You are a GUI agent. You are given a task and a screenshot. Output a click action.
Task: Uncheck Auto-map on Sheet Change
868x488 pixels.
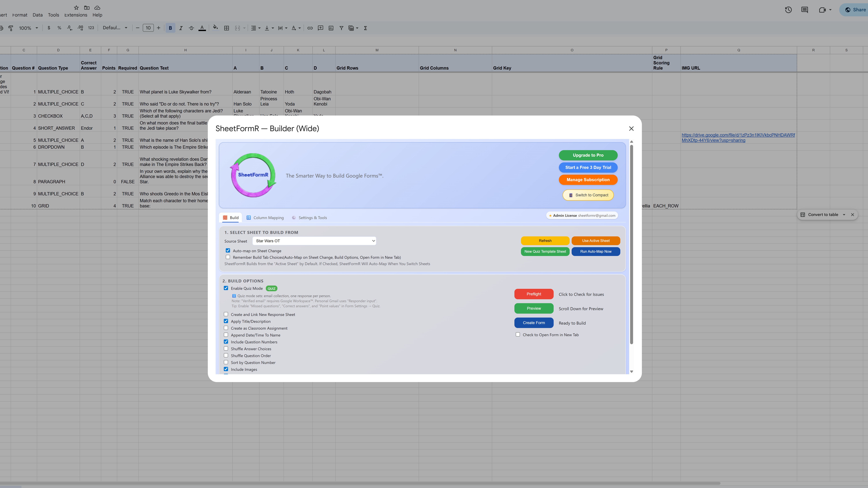point(228,251)
